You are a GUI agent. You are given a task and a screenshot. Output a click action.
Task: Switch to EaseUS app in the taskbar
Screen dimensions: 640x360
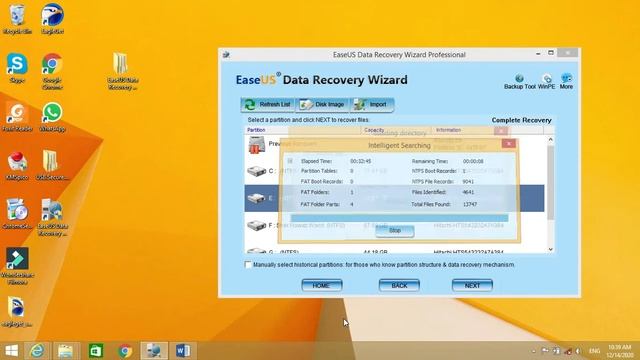coord(154,351)
